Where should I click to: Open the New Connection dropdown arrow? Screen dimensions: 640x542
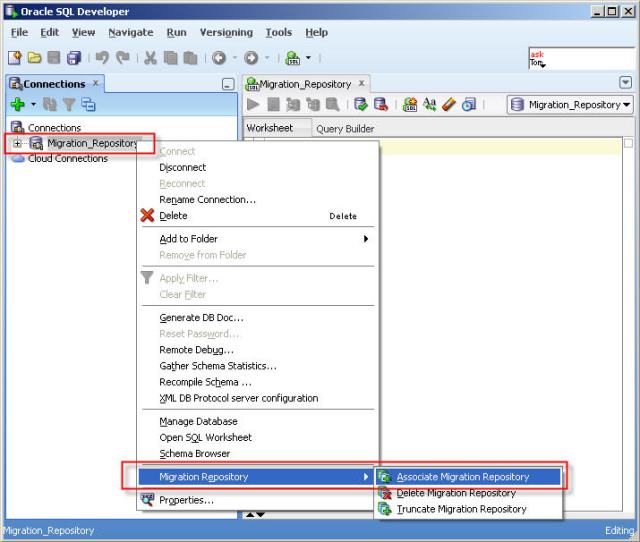pyautogui.click(x=33, y=104)
